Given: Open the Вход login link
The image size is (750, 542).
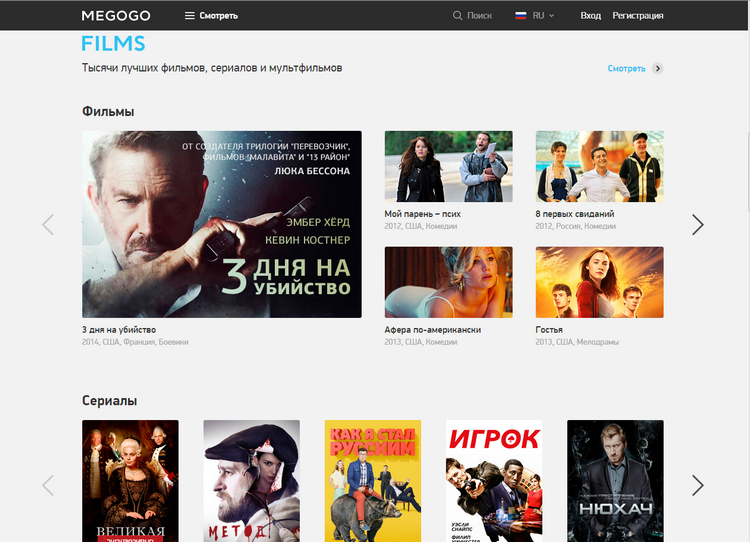Looking at the screenshot, I should coord(590,16).
